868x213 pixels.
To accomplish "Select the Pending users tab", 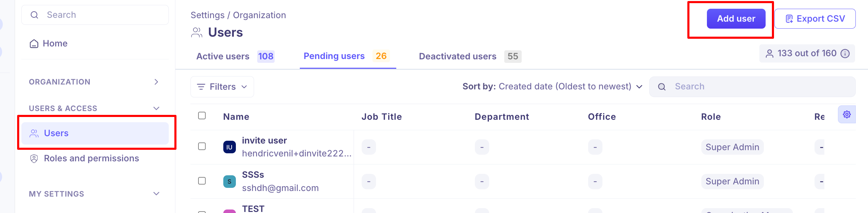I will (x=348, y=56).
